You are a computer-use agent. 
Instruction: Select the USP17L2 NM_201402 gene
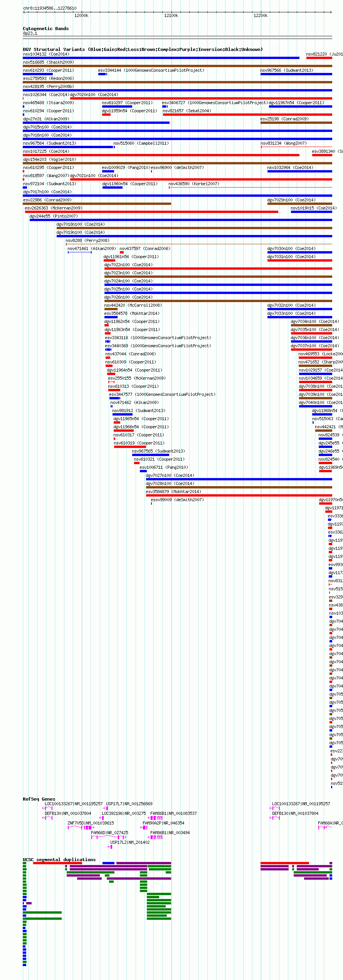pos(130,842)
